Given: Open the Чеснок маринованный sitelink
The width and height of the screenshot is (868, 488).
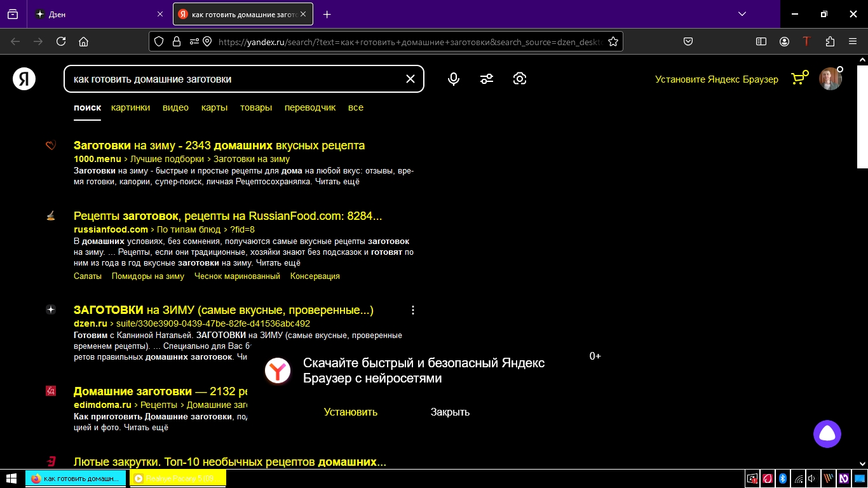Looking at the screenshot, I should pyautogui.click(x=237, y=276).
